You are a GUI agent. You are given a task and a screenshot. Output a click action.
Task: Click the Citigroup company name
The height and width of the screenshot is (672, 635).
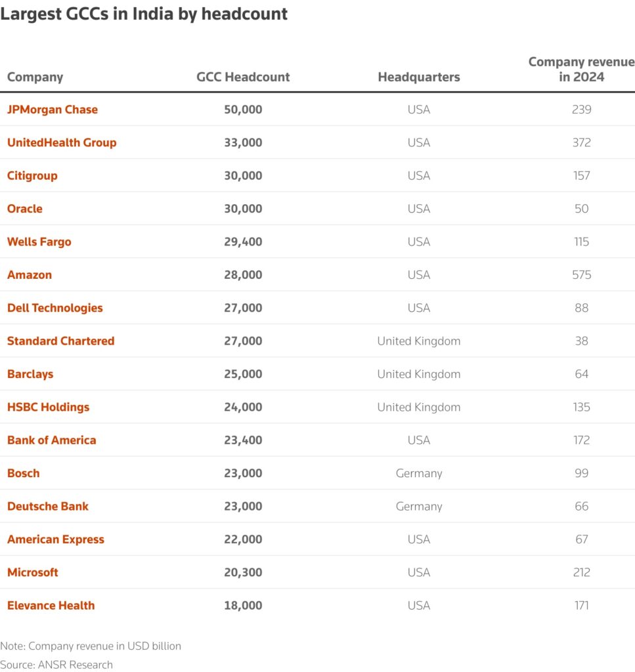pos(32,176)
